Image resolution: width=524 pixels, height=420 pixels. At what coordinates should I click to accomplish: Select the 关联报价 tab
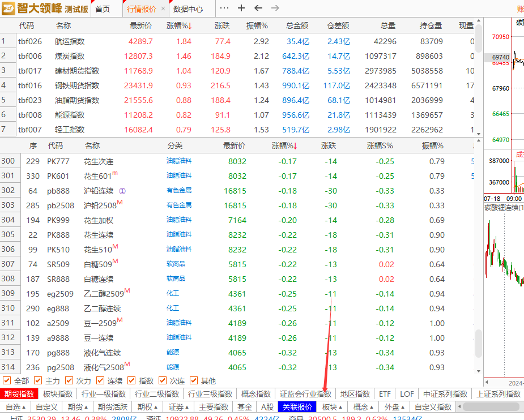point(297,408)
